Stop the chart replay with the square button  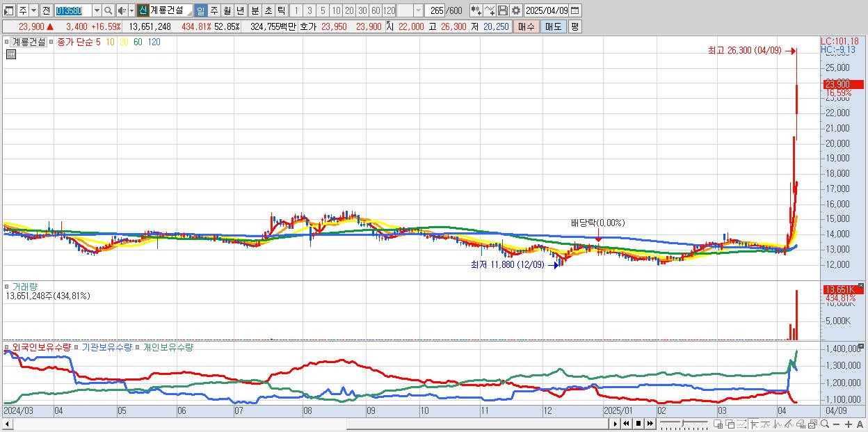[x=638, y=424]
